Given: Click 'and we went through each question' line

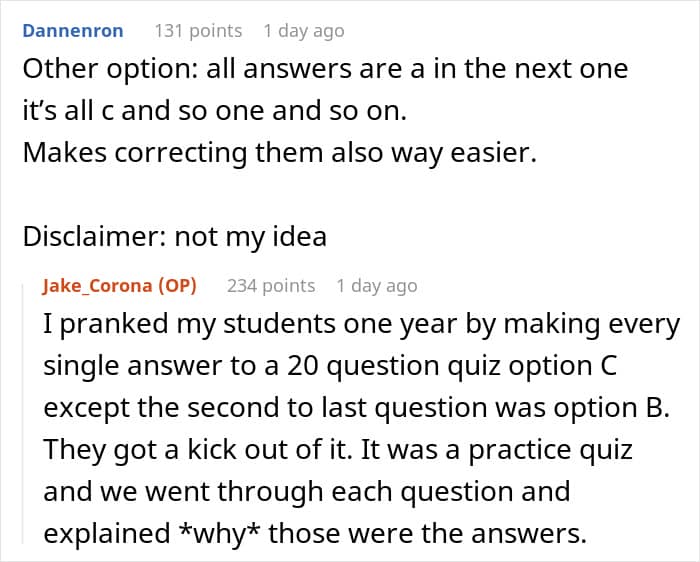Looking at the screenshot, I should pyautogui.click(x=307, y=491).
